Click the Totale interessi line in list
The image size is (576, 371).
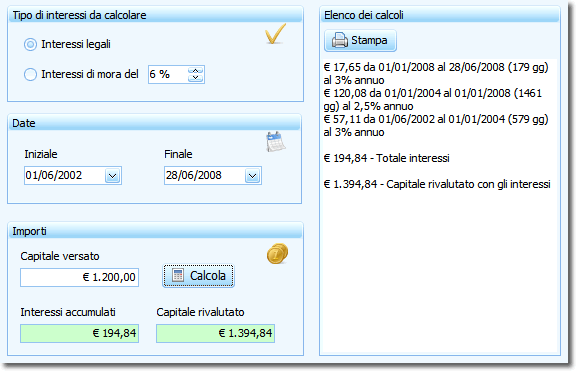pos(386,158)
